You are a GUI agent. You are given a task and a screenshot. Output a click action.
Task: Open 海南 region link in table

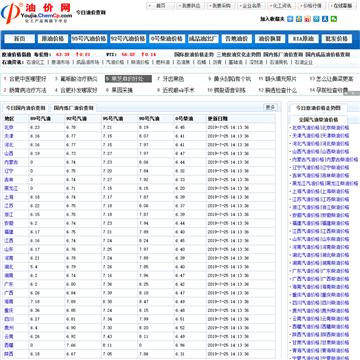click(9, 302)
